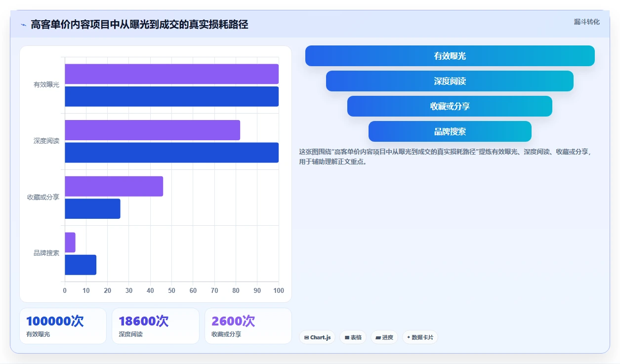Click the purple bar for 收藏或分享 in the chart
This screenshot has width=620, height=364.
[x=114, y=186]
